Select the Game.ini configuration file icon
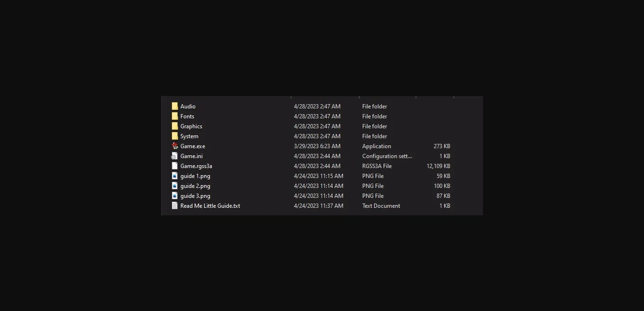 pos(175,156)
